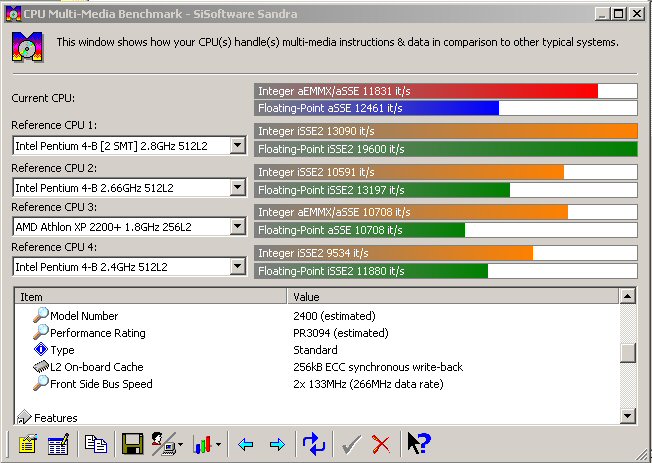This screenshot has width=652, height=463.
Task: Open Reference CPU 3 dropdown arrow
Action: point(237,227)
